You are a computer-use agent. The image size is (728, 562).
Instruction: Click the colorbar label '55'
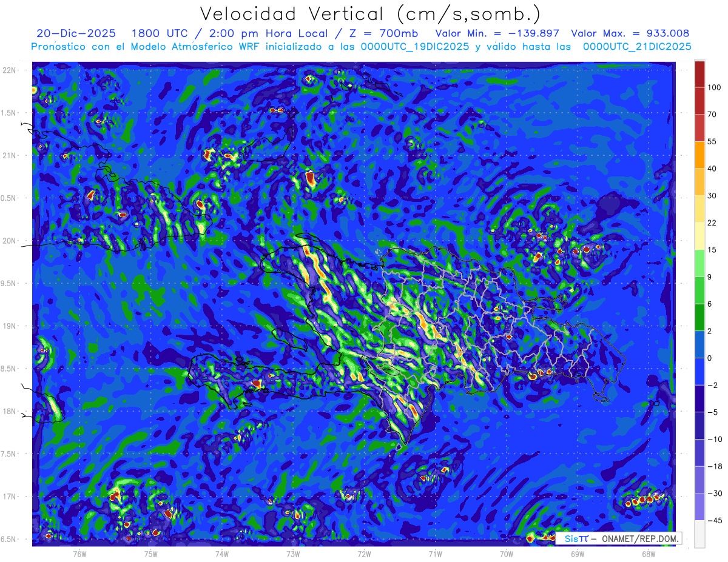[x=712, y=141]
